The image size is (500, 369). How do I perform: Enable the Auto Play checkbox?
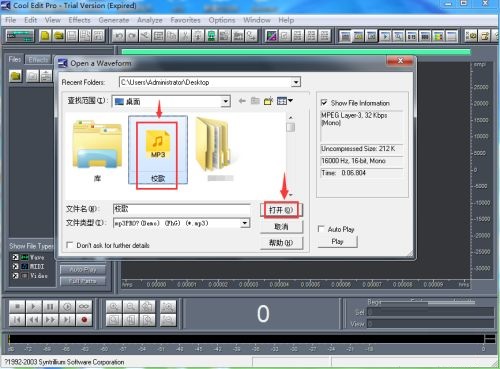(321, 229)
